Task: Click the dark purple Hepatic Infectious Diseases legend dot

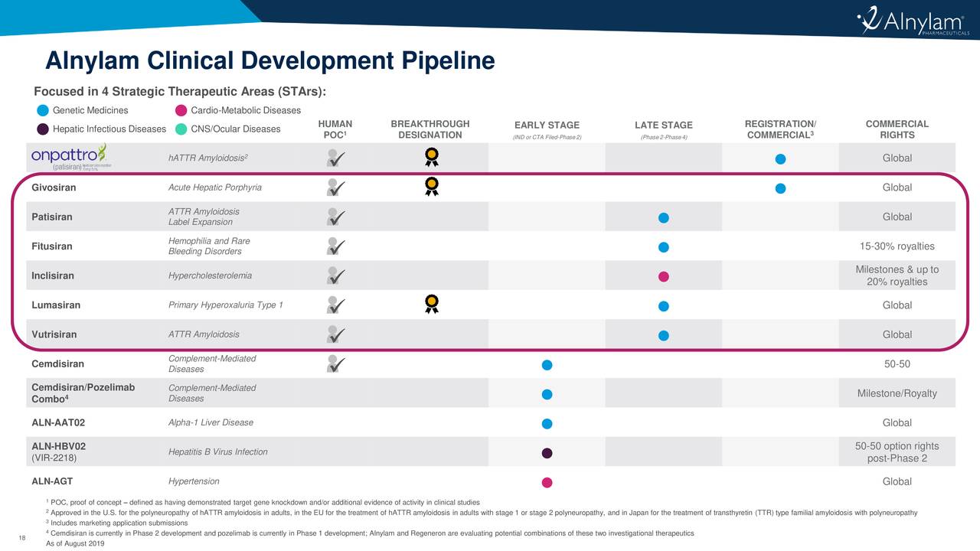Action: click(x=44, y=129)
